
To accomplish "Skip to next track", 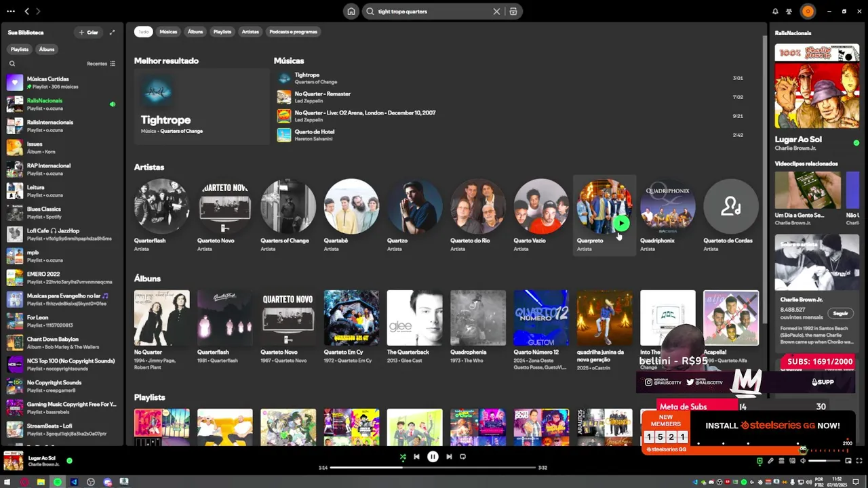I will (449, 457).
